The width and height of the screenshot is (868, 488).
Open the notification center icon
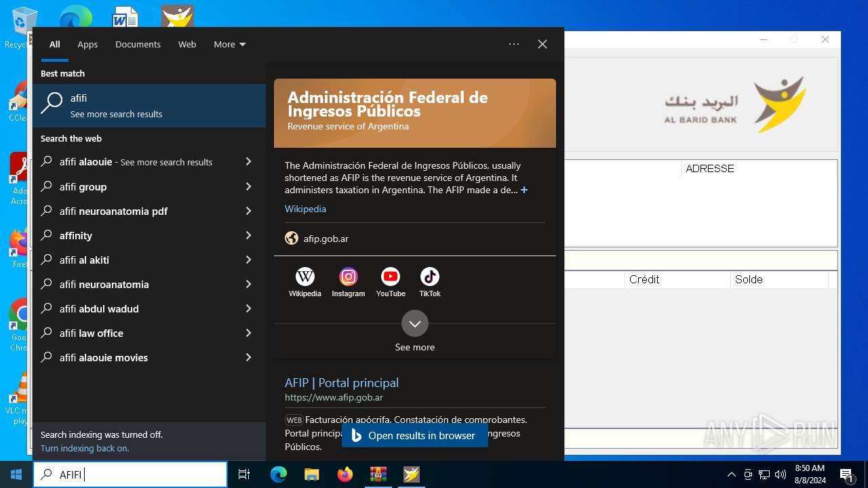point(846,474)
